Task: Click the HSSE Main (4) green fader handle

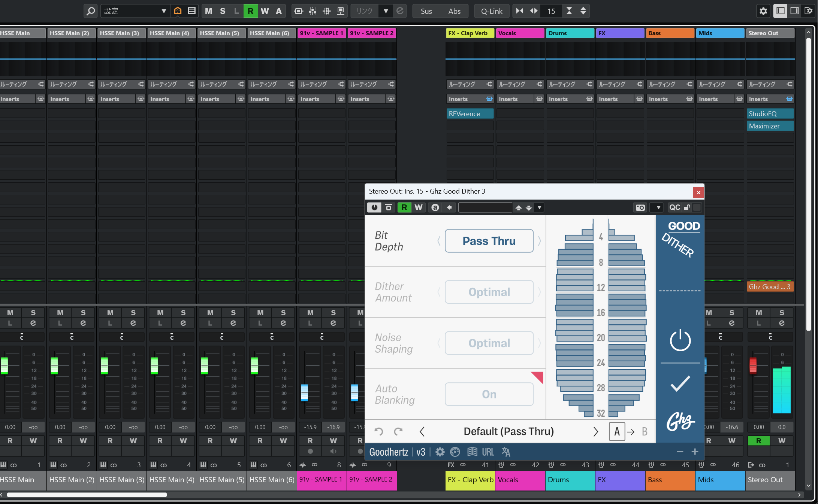Action: click(x=154, y=365)
